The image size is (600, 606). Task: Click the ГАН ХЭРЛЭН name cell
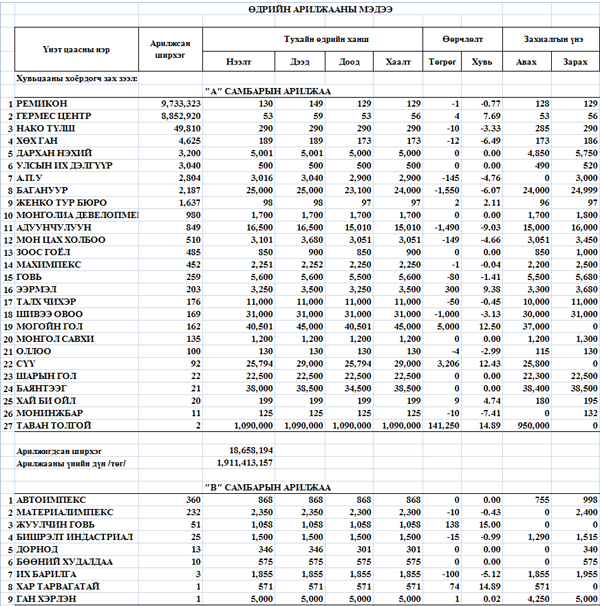tap(45, 599)
